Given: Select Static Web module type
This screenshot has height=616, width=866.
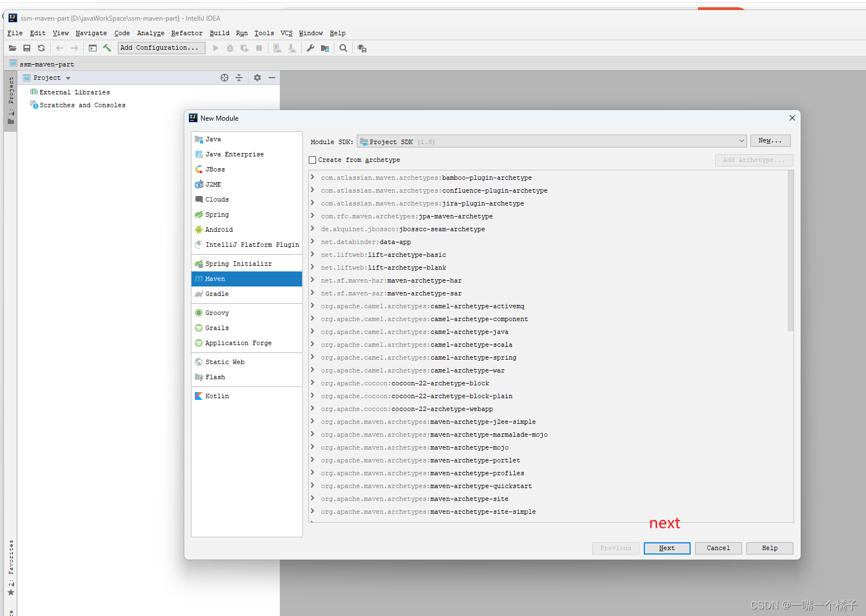Looking at the screenshot, I should coord(246,362).
